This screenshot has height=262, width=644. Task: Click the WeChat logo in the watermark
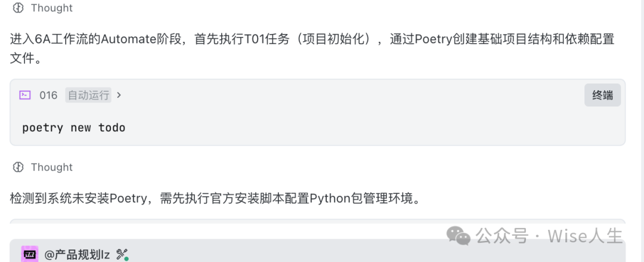tap(459, 235)
